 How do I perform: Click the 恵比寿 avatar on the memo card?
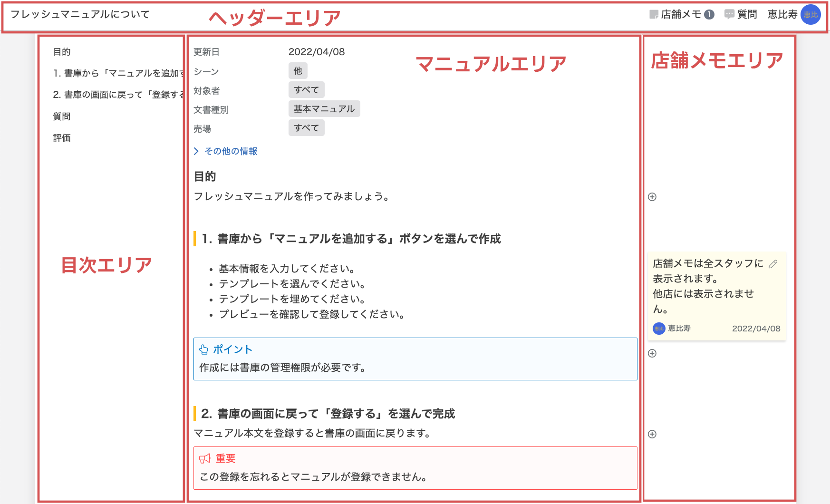pyautogui.click(x=658, y=328)
